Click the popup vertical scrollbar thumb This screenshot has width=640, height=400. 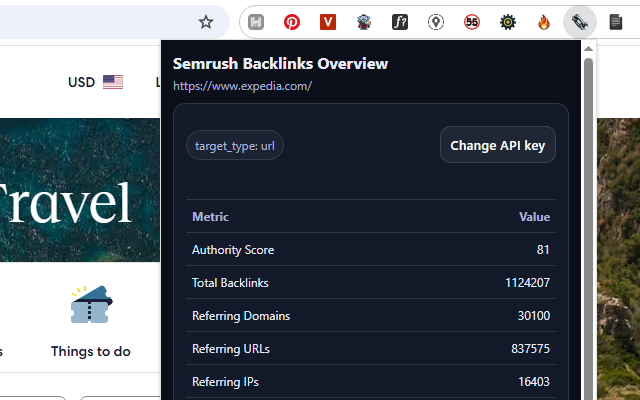point(588,229)
